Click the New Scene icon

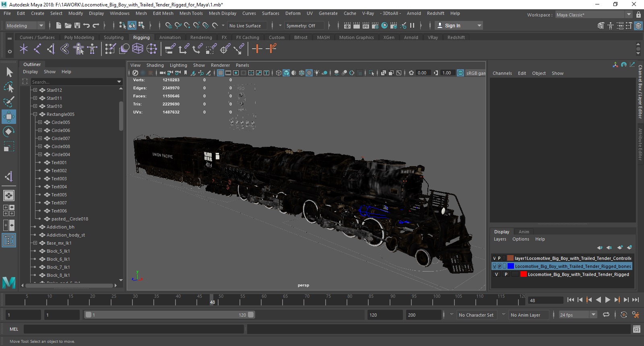click(59, 25)
